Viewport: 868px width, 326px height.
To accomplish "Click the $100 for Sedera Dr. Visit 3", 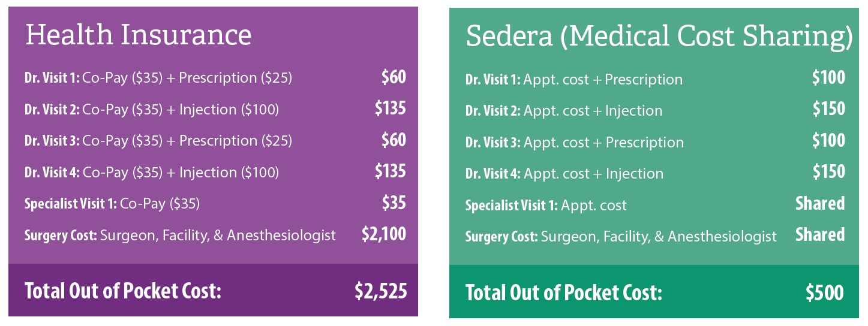I will 828,140.
